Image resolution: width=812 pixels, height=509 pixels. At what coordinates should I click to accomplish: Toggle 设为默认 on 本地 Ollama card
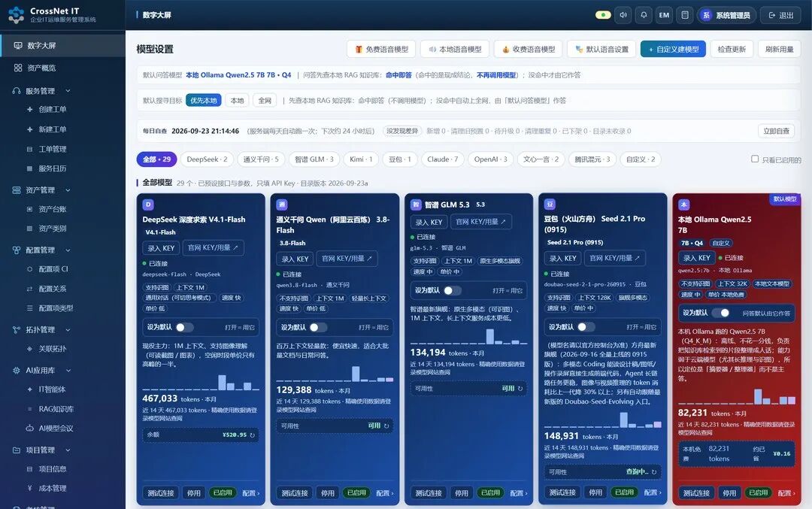720,313
